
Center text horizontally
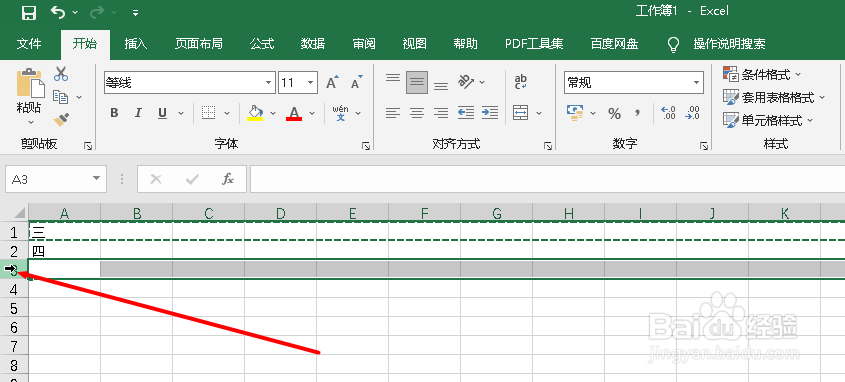click(x=417, y=113)
